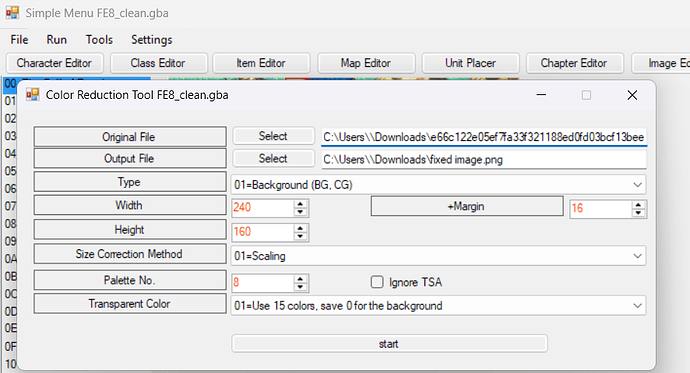Click the Simple Menu app icon
Image resolution: width=690 pixels, height=373 pixels.
12,13
